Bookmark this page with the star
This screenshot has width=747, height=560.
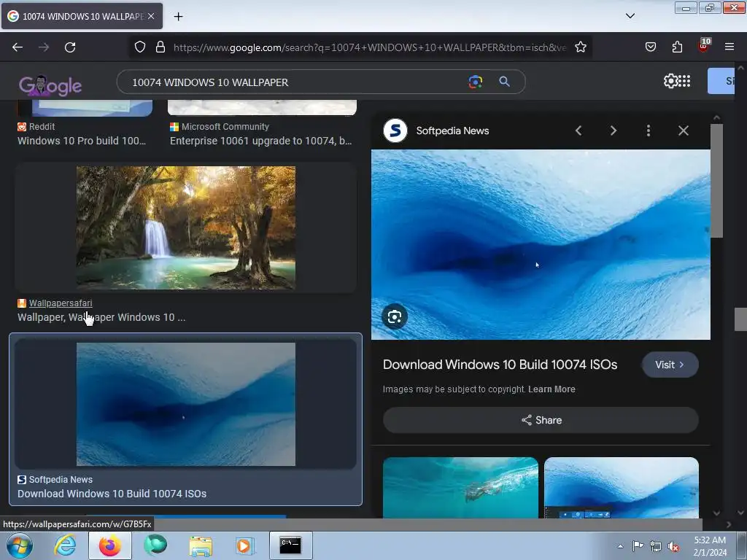point(580,47)
